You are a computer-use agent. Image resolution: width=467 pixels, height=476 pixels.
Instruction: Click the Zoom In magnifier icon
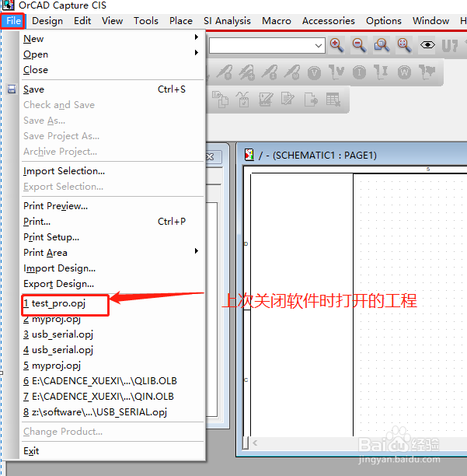pos(336,46)
